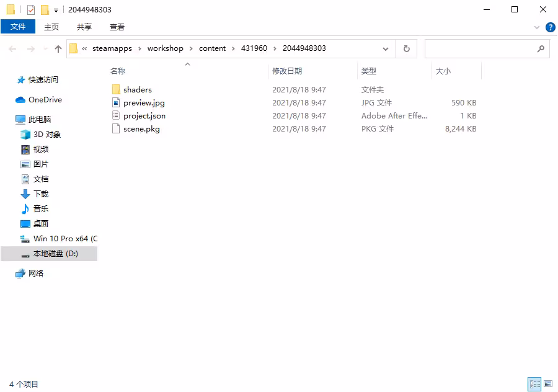Go up one folder level arrow
The width and height of the screenshot is (558, 392).
[58, 49]
